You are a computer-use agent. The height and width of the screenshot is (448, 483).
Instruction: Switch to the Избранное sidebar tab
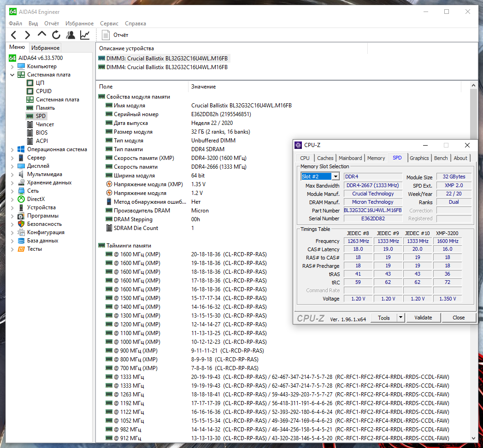click(45, 47)
